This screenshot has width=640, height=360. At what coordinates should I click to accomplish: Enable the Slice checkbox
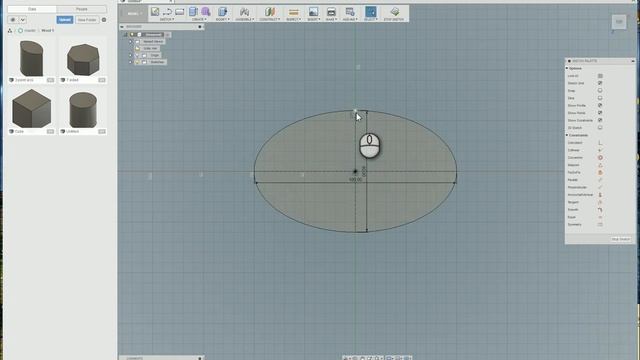600,98
